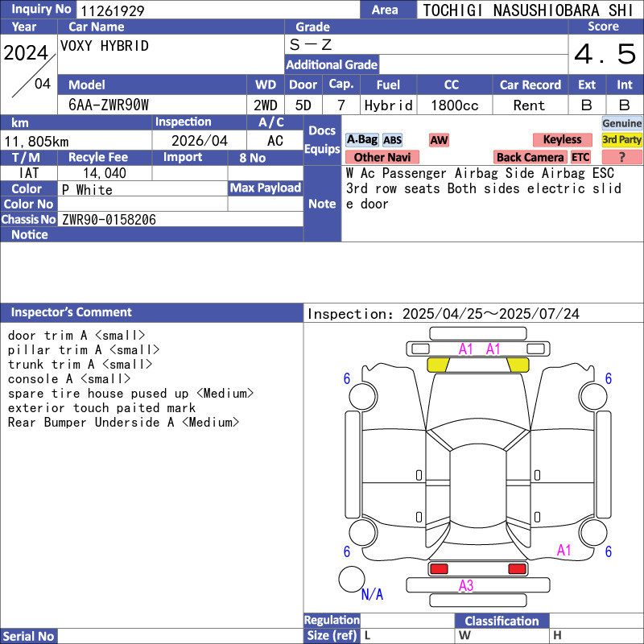Select the 3rd Party legend label
Viewport: 644px width, 644px height.
[622, 140]
